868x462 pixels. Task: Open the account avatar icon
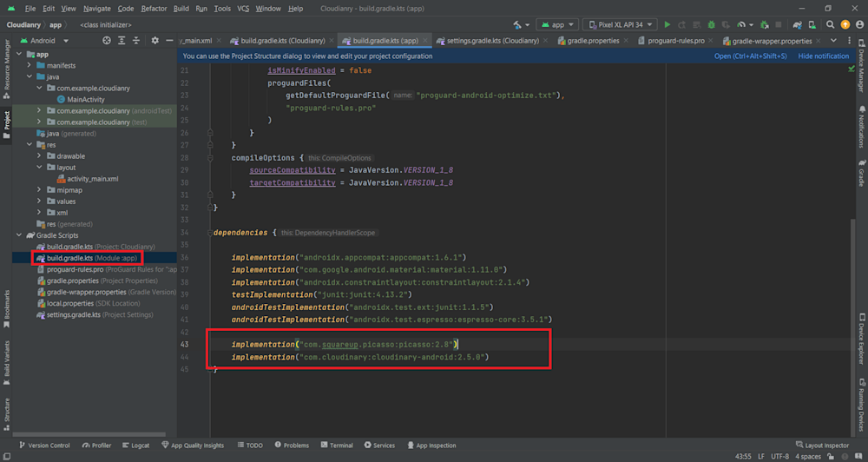click(859, 25)
